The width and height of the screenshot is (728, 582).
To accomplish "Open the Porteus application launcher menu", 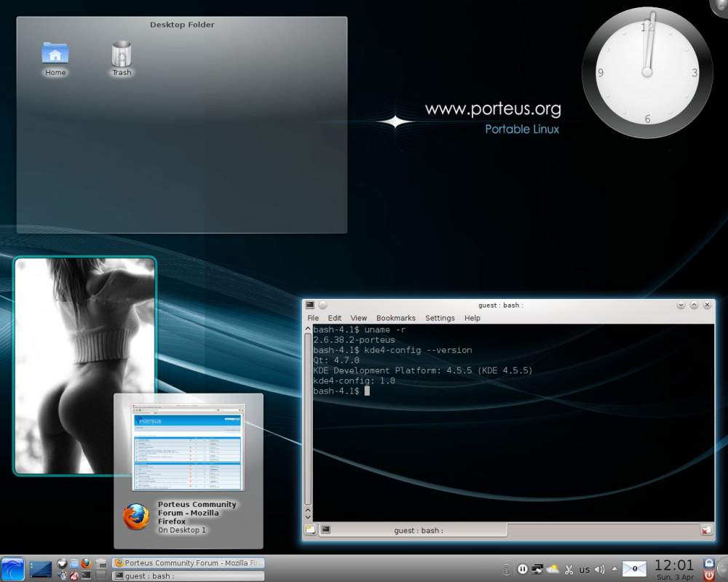I will point(12,569).
